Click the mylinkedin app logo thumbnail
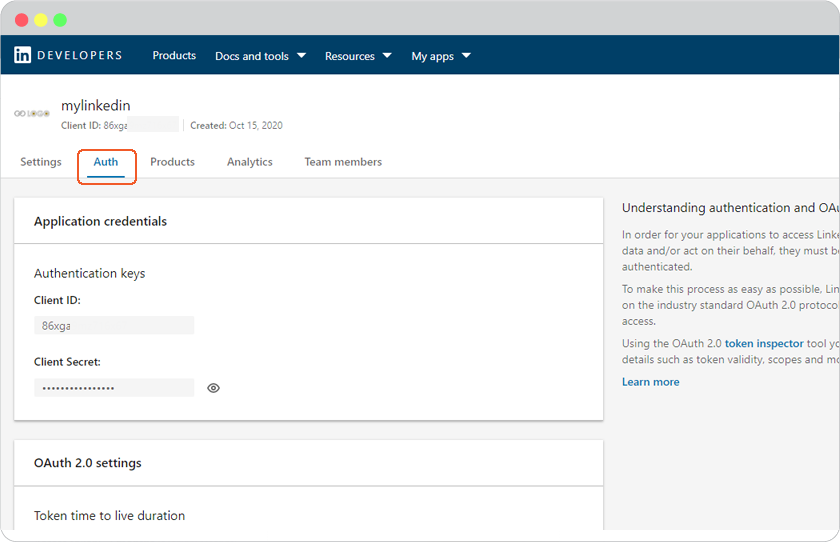Image resolution: width=840 pixels, height=542 pixels. coord(32,114)
